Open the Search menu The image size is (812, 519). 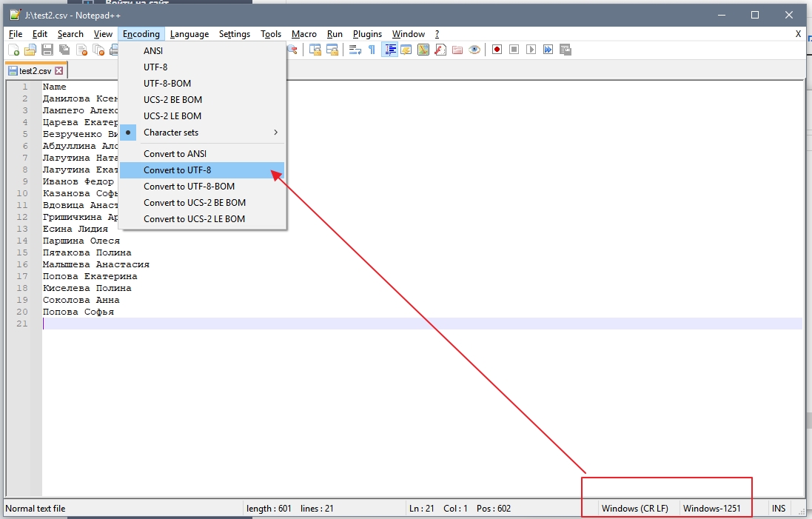(x=70, y=33)
